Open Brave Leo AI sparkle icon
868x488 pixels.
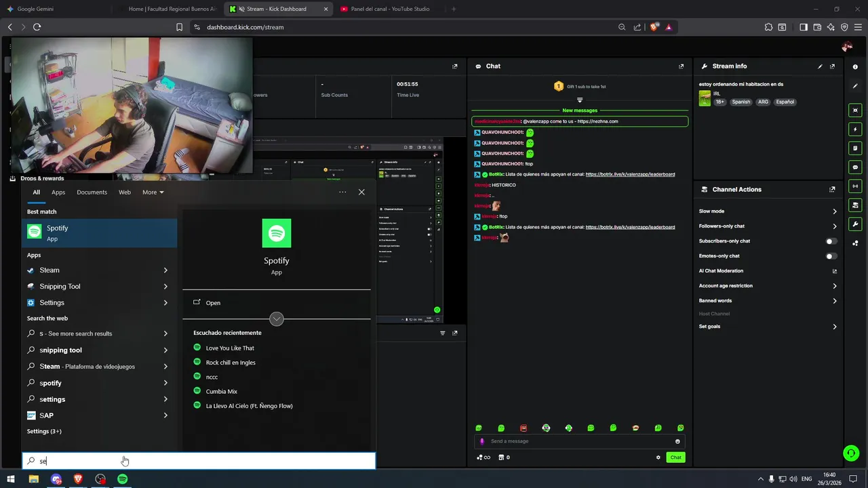(x=831, y=27)
